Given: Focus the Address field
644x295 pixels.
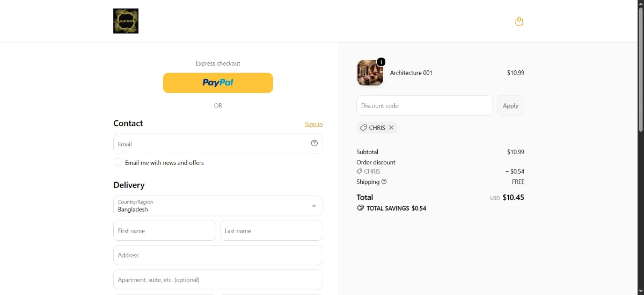Looking at the screenshot, I should pos(218,255).
